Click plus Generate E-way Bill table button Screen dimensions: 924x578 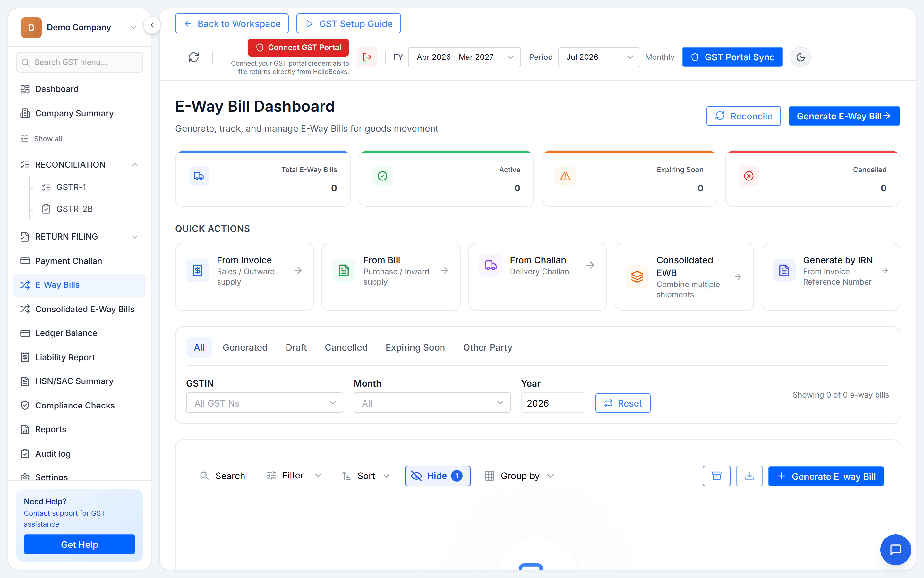click(826, 476)
